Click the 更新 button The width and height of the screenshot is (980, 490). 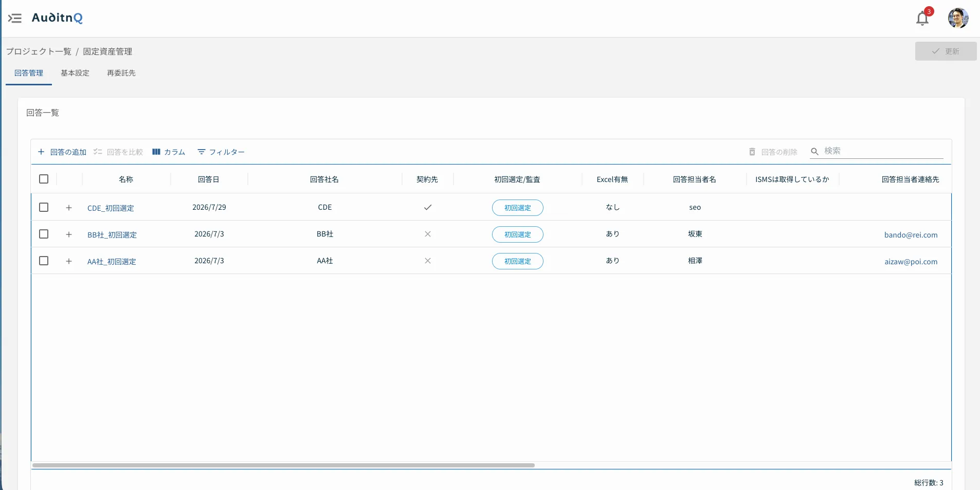pyautogui.click(x=946, y=51)
